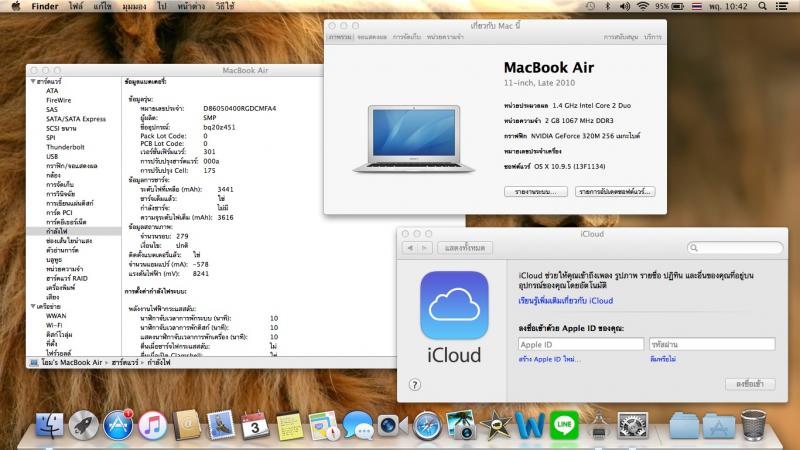Select ฮาร์ดแวร์ RAID in sidebar
This screenshot has width=800, height=450.
[x=67, y=278]
